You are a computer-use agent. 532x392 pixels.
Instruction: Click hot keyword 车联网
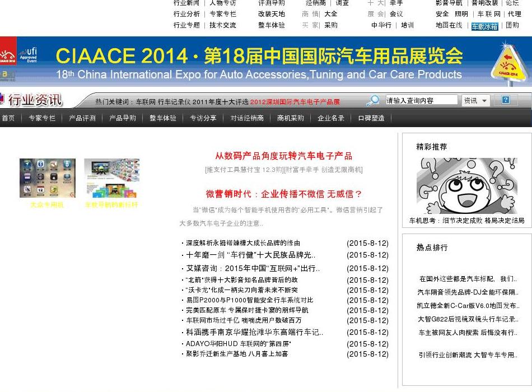click(x=146, y=102)
